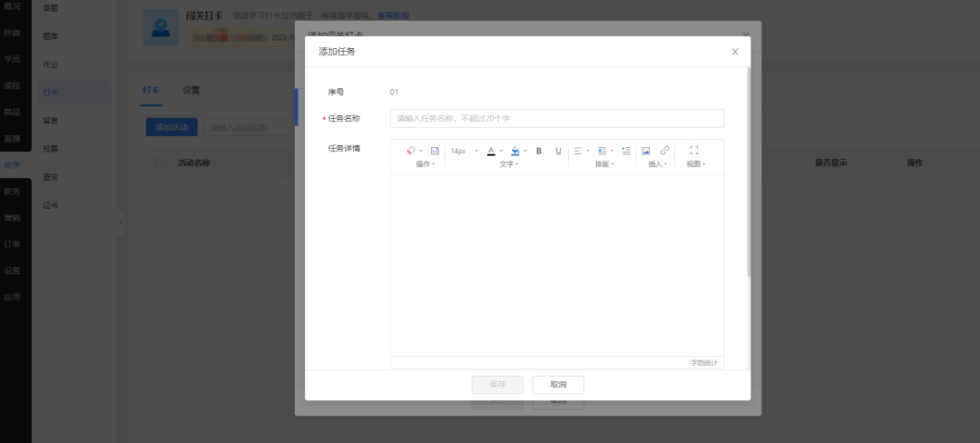Expand the 排版 toolbar group menu
Image resolution: width=980 pixels, height=443 pixels.
click(x=603, y=164)
